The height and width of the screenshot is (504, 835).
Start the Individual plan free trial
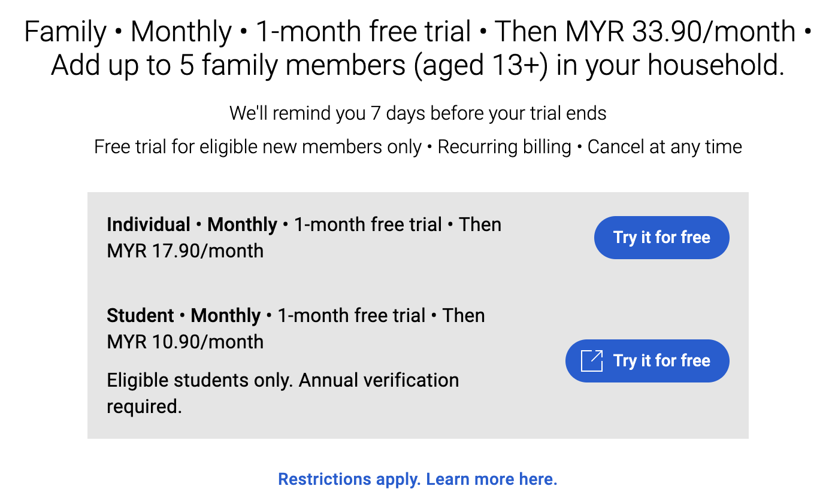pos(661,238)
